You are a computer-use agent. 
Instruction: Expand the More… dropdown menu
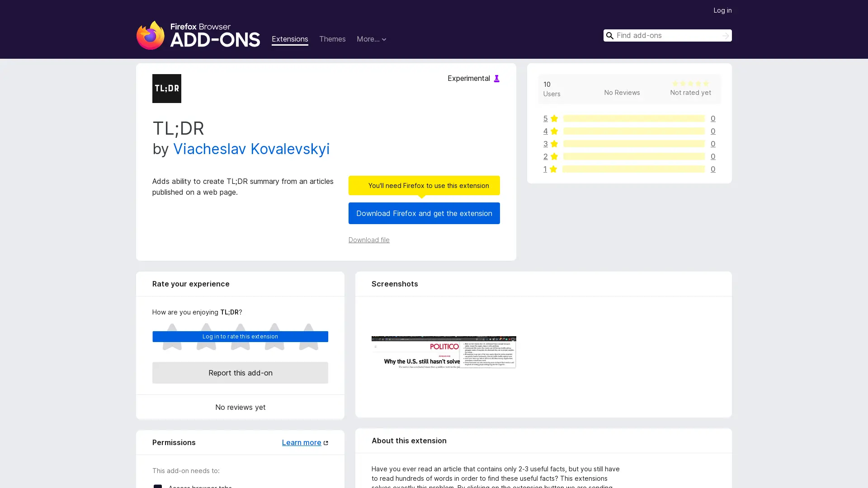point(371,39)
